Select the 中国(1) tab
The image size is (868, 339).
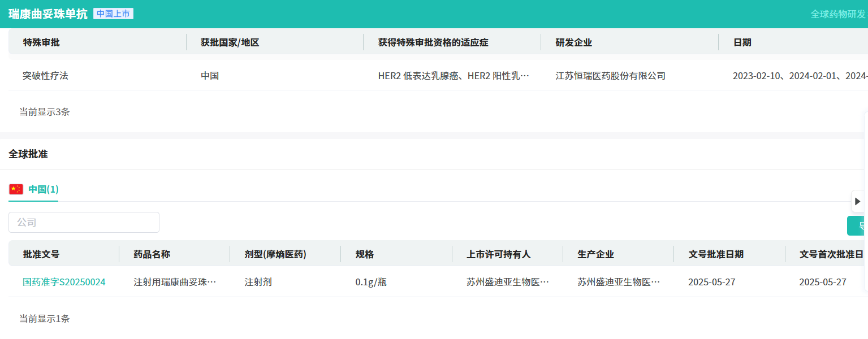point(44,189)
